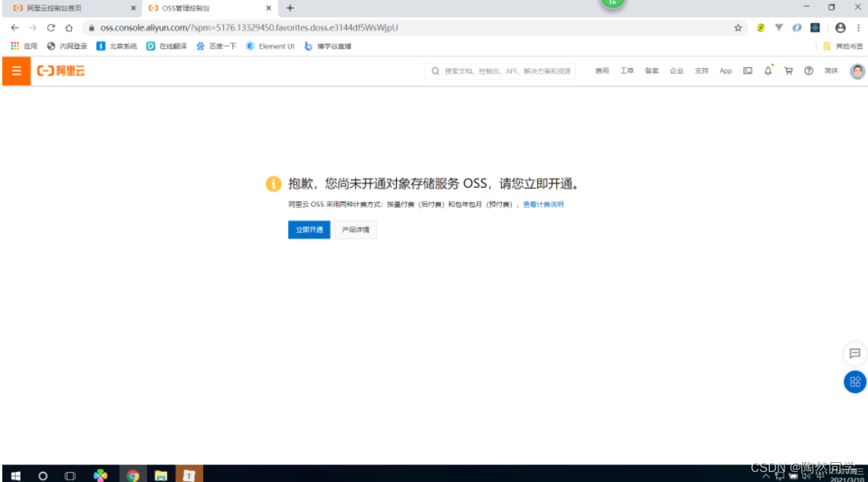Open the Chrome profile icon
Image resolution: width=868 pixels, height=482 pixels.
coord(840,28)
